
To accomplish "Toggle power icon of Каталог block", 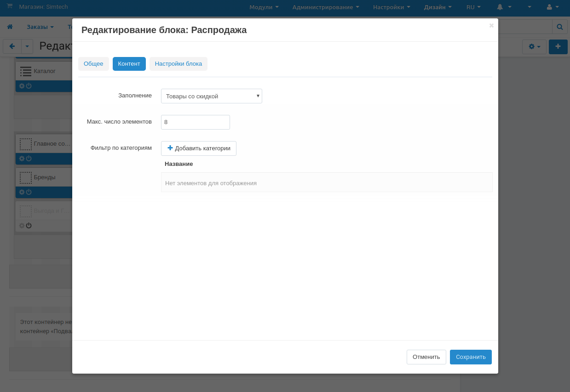I will [x=29, y=86].
